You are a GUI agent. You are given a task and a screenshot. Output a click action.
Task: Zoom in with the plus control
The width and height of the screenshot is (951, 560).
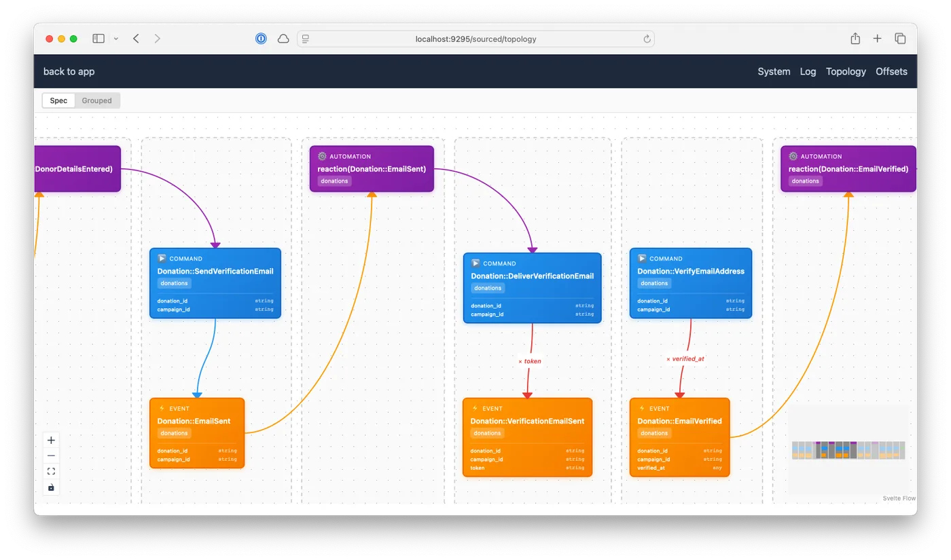pyautogui.click(x=51, y=440)
